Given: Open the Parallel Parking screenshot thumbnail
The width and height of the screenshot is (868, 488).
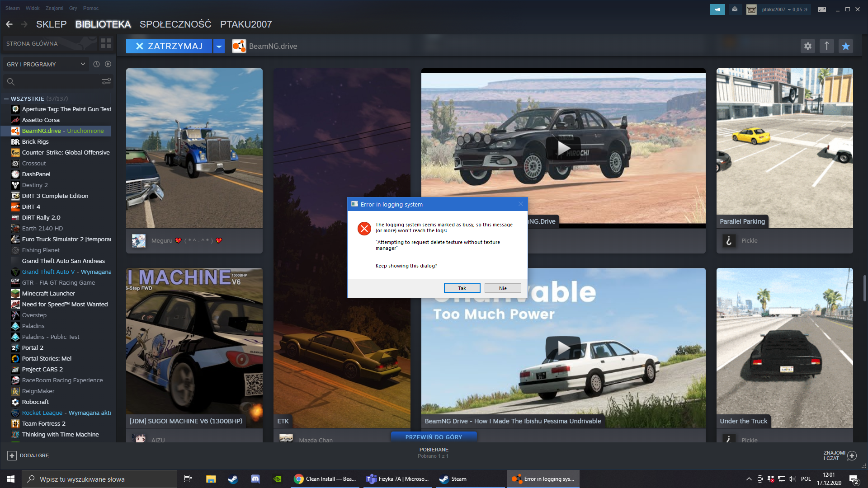Looking at the screenshot, I should 784,148.
